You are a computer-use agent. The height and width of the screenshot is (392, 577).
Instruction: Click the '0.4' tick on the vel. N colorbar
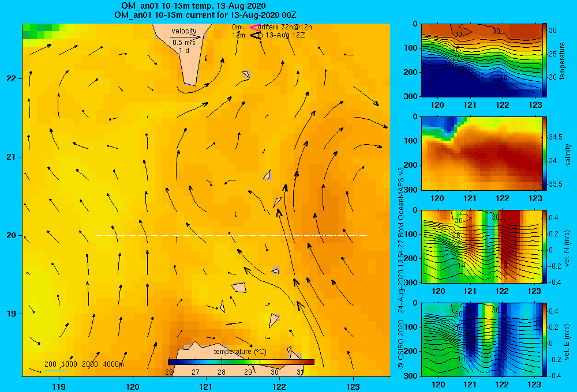pyautogui.click(x=553, y=218)
